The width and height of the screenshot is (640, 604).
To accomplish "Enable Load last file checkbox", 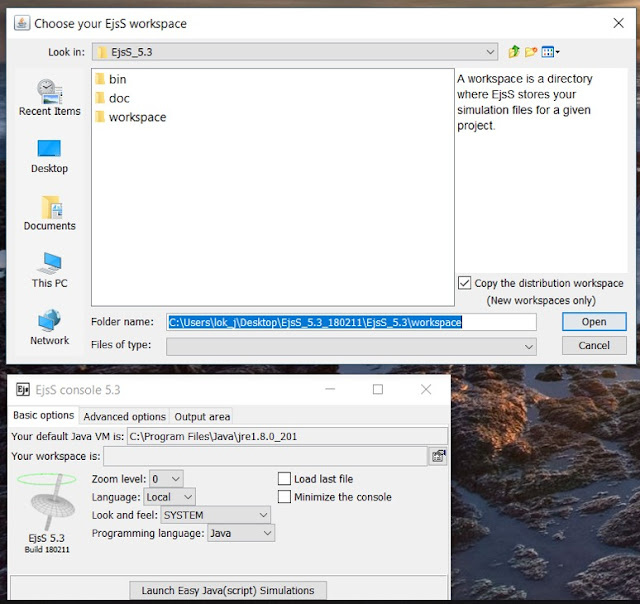I will (x=284, y=479).
